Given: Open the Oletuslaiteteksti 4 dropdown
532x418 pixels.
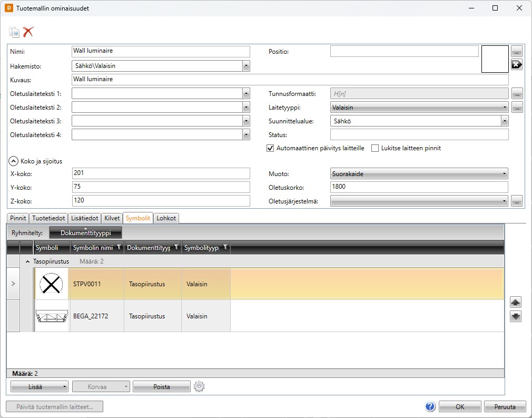Looking at the screenshot, I should tap(247, 135).
